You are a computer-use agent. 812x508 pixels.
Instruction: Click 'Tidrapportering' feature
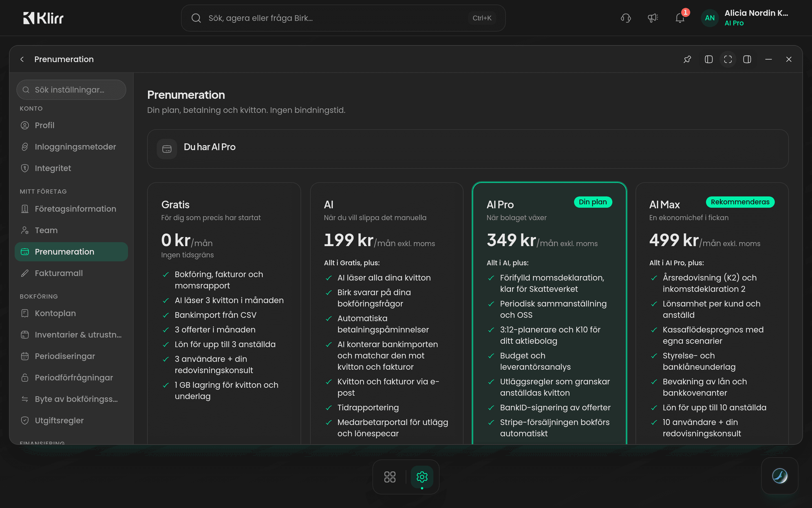coord(368,408)
